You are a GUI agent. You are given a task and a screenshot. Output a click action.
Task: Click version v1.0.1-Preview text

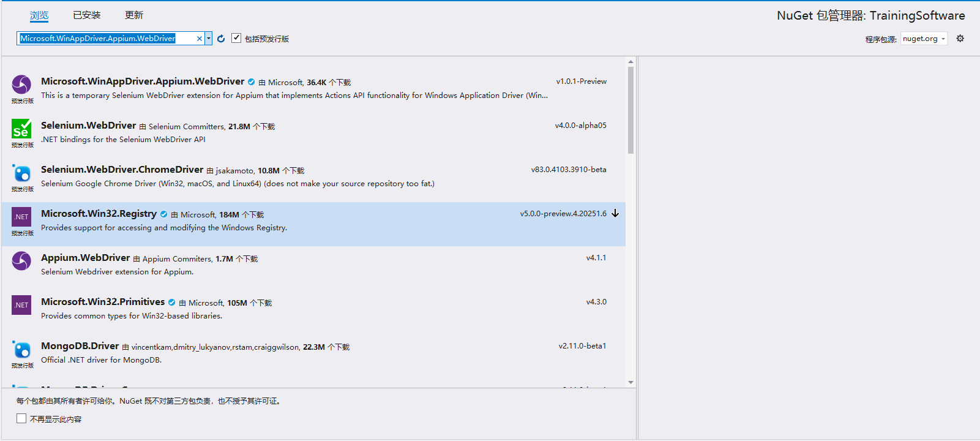[x=582, y=81]
